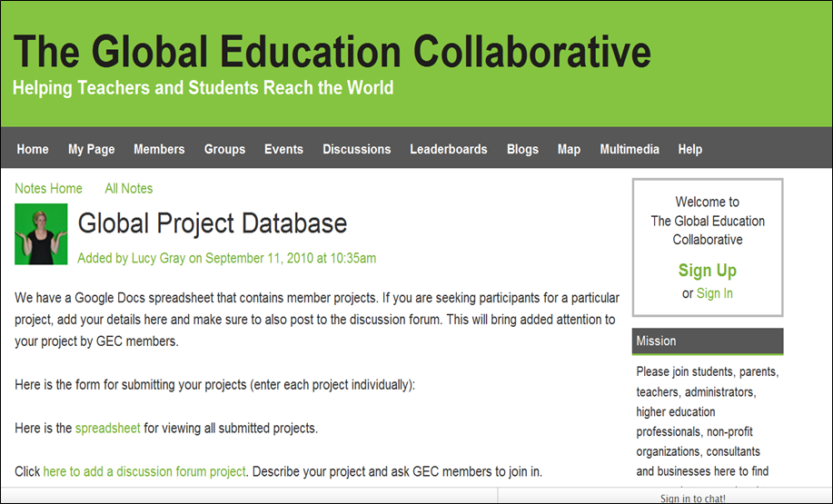Click the Sign In link

(715, 293)
